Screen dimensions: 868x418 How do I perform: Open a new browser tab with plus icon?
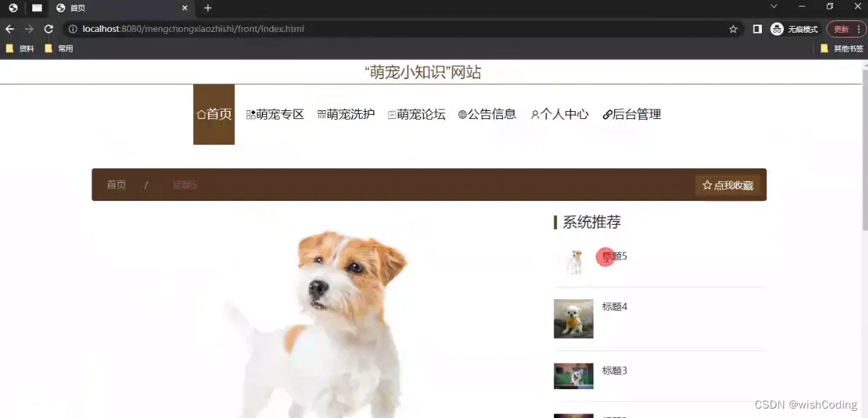[208, 8]
